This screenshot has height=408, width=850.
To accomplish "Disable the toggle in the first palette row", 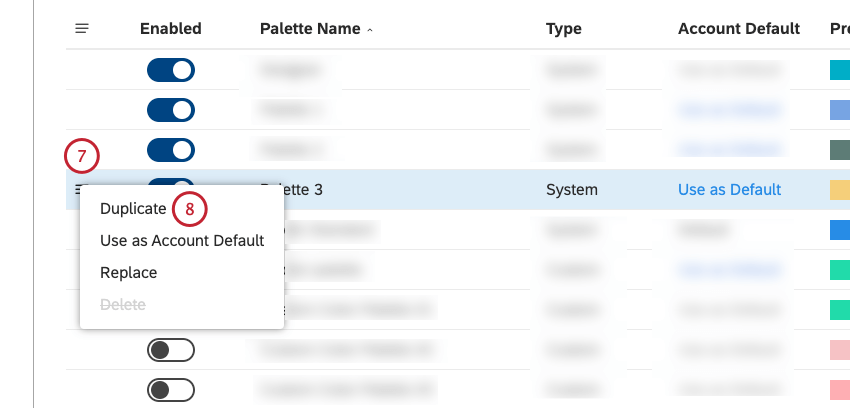I will pyautogui.click(x=170, y=70).
